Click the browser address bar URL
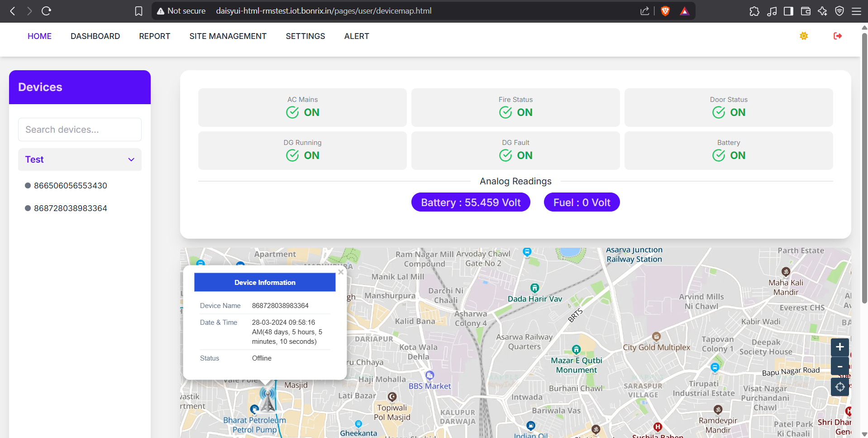 324,11
